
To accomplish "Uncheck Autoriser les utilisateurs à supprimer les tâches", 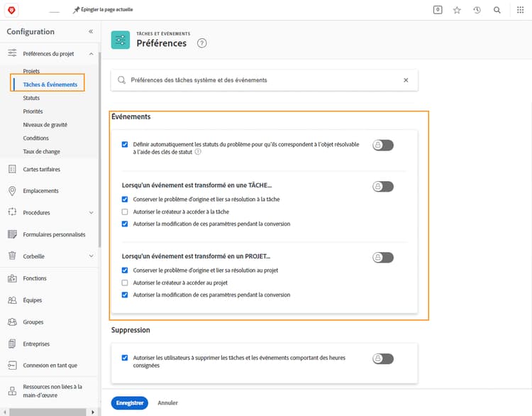I will 125,358.
